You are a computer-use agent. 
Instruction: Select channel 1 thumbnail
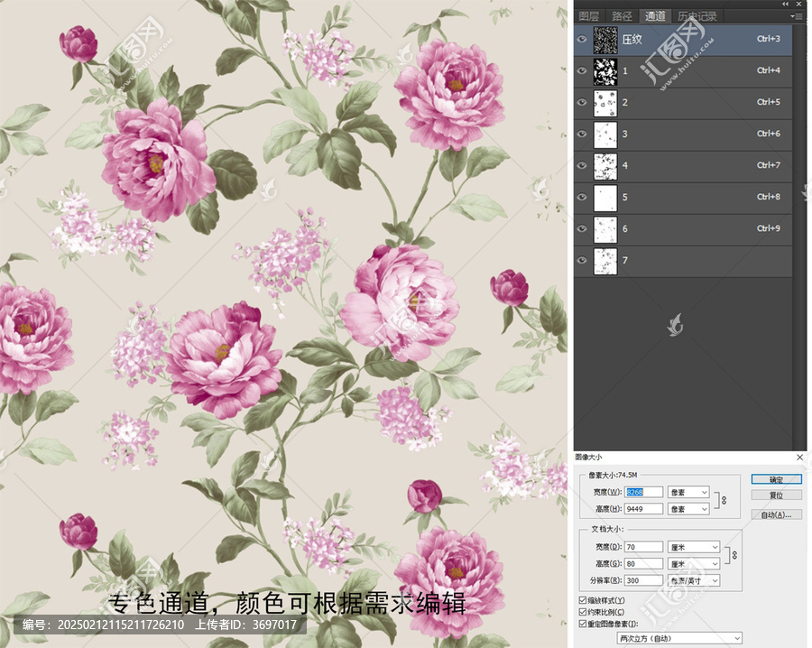[x=605, y=71]
